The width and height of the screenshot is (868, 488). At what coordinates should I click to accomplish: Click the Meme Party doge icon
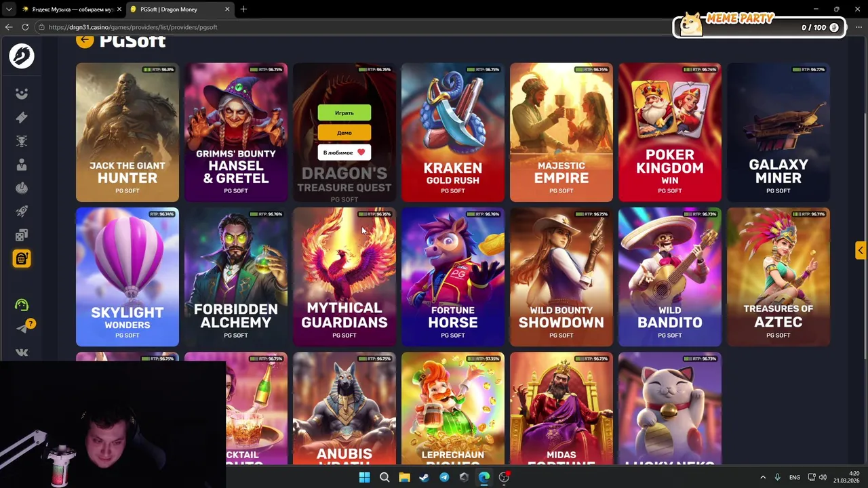point(692,24)
